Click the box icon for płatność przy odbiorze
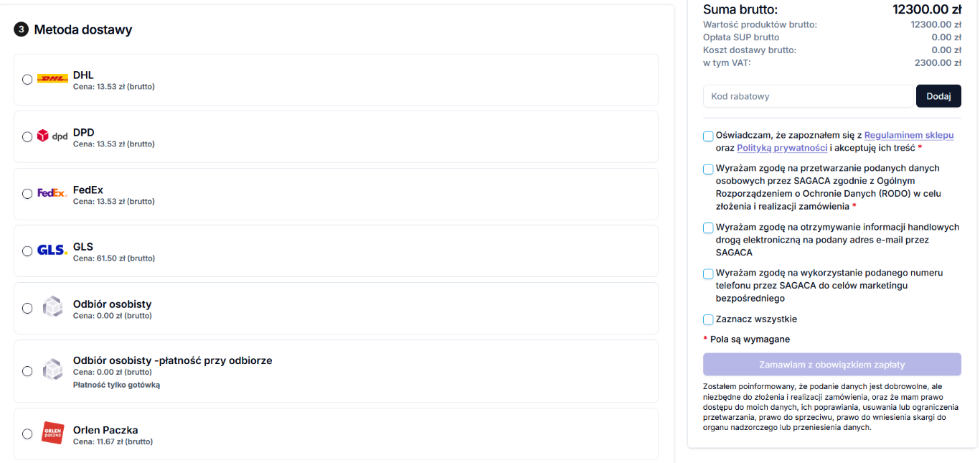The width and height of the screenshot is (980, 463). (x=52, y=370)
